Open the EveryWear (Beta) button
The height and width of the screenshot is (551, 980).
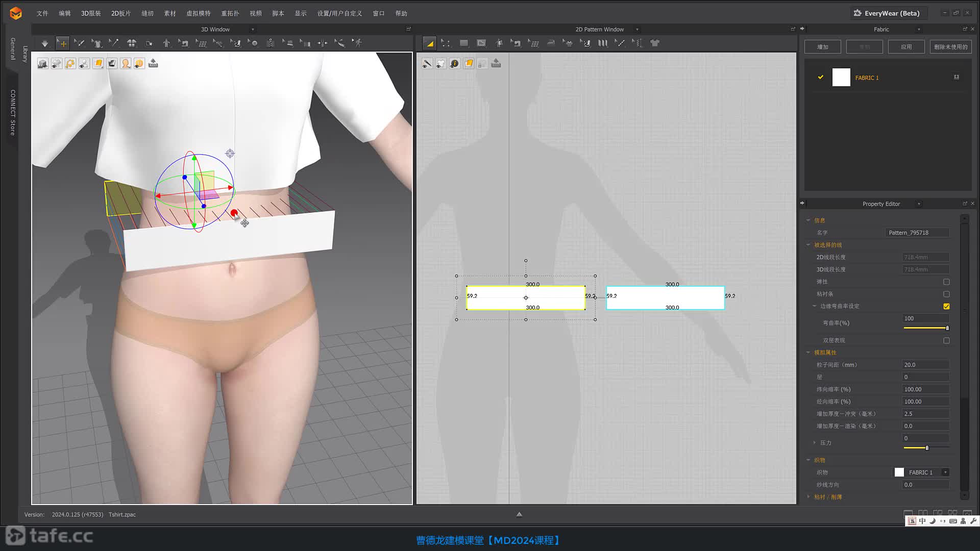(x=888, y=13)
